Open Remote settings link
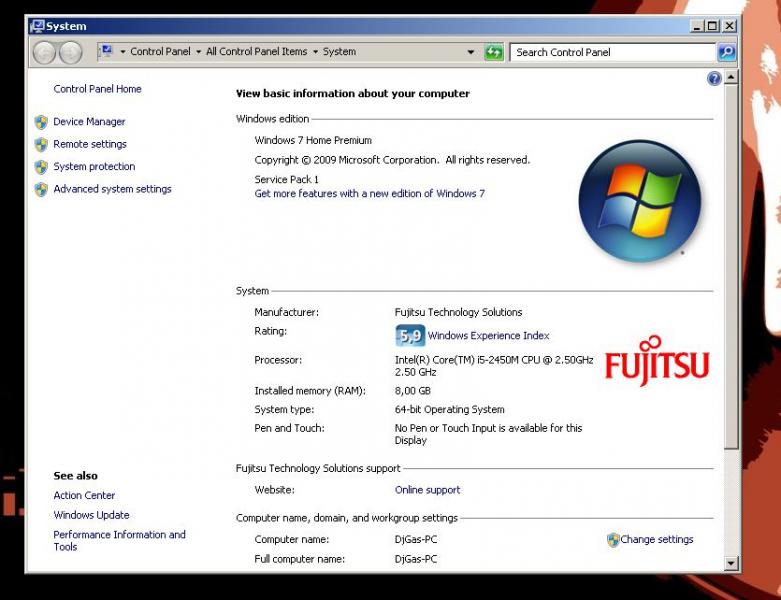Viewport: 781px width, 600px height. 90,144
